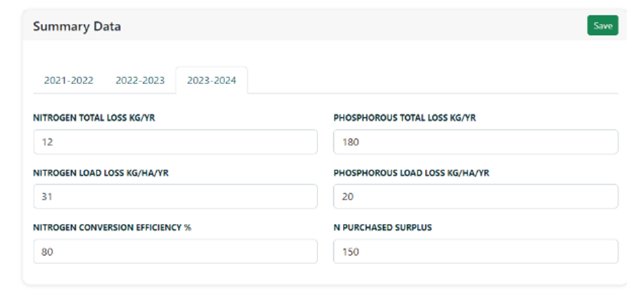Click the Phosphorous Total Loss kg/yr input
The height and width of the screenshot is (295, 644).
click(476, 142)
